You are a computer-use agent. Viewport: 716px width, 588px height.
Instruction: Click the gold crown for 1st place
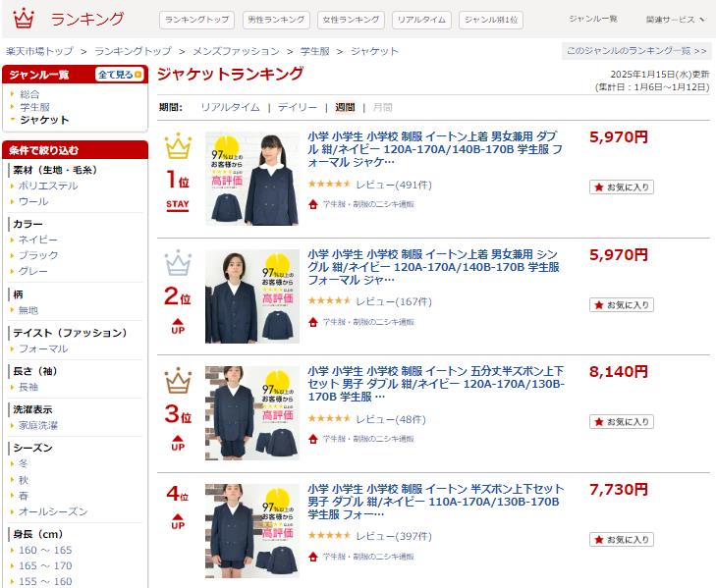178,145
